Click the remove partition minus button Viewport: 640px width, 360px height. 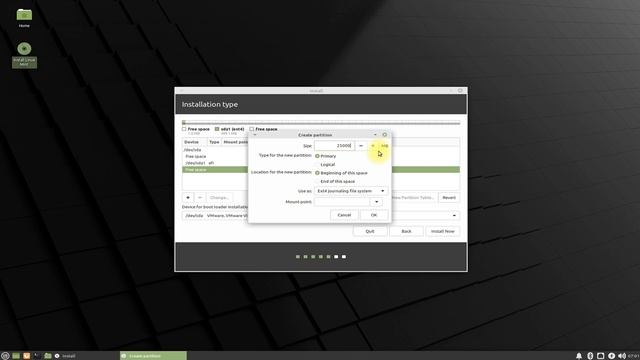click(x=200, y=198)
